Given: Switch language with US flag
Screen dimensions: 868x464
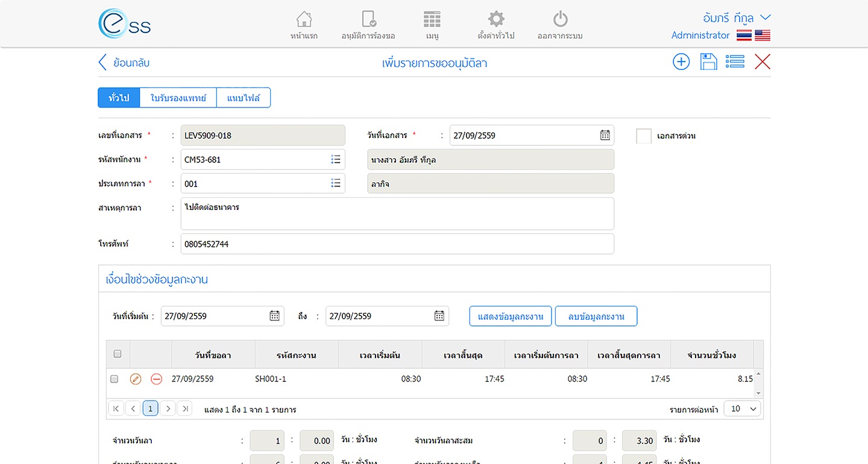Looking at the screenshot, I should click(763, 36).
